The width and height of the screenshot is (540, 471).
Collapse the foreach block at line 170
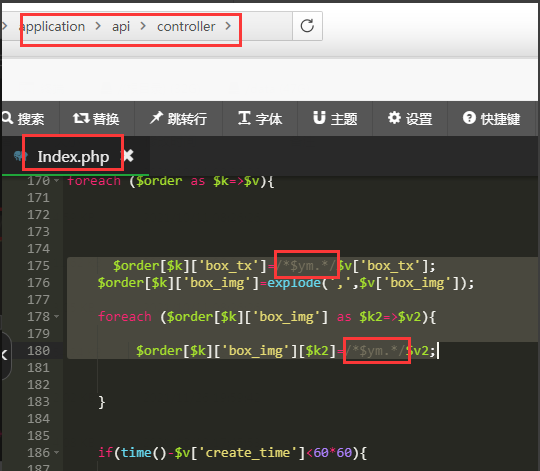coord(56,181)
